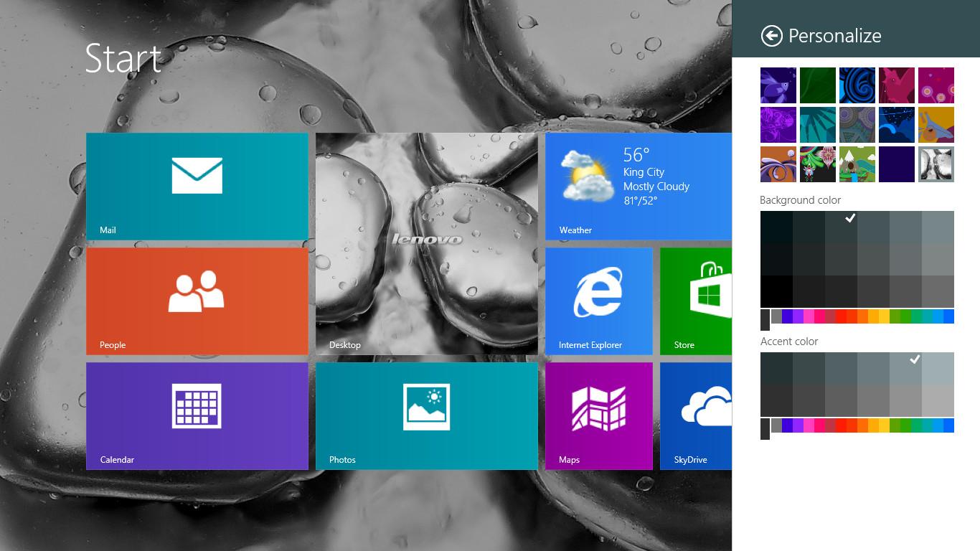Pick the grayscale desktop wallpaper thumbnail

tap(936, 164)
